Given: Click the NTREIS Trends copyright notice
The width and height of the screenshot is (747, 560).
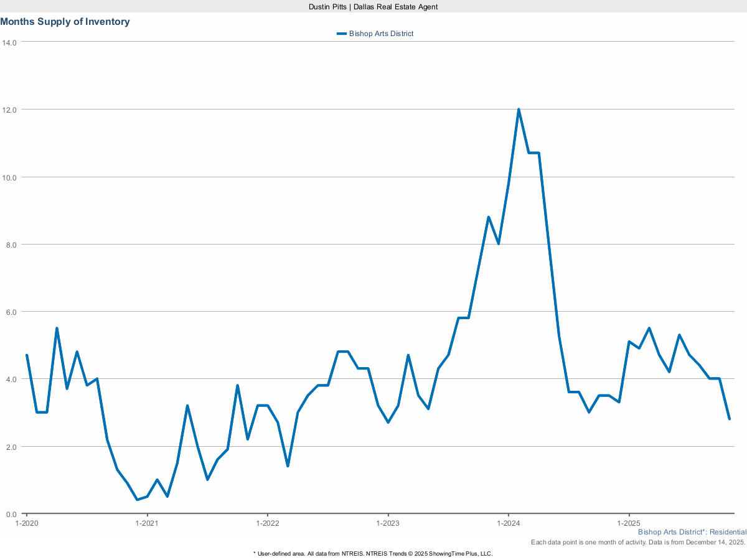Looking at the screenshot, I should [373, 553].
